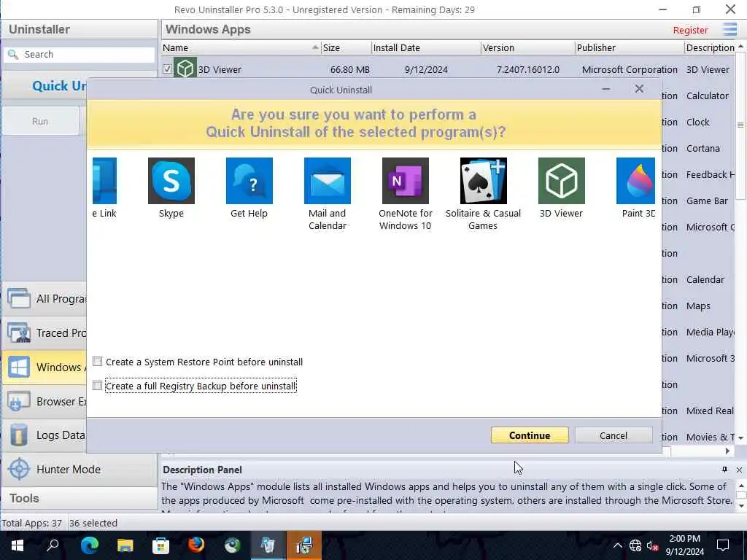The height and width of the screenshot is (560, 747).
Task: Close the Description Panel
Action: click(x=739, y=470)
